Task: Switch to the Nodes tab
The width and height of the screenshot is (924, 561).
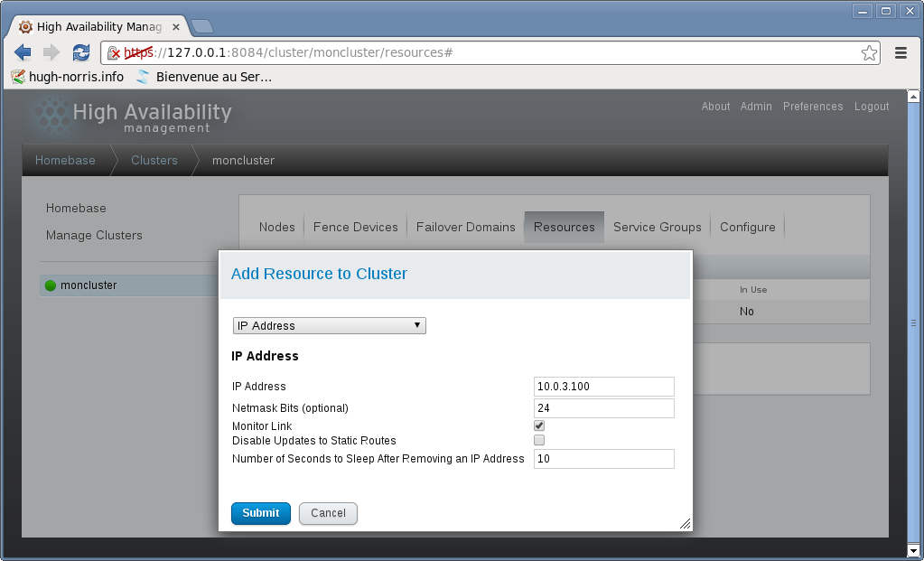Action: (276, 227)
